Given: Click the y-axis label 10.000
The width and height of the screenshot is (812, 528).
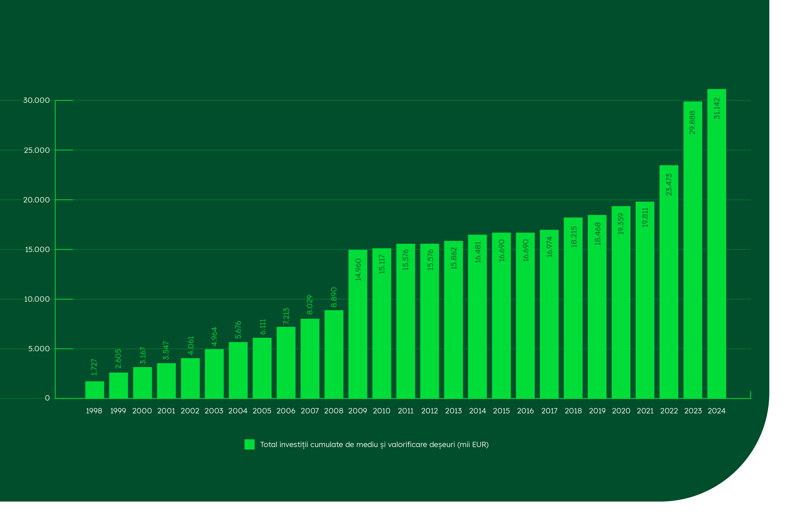Looking at the screenshot, I should 37,299.
